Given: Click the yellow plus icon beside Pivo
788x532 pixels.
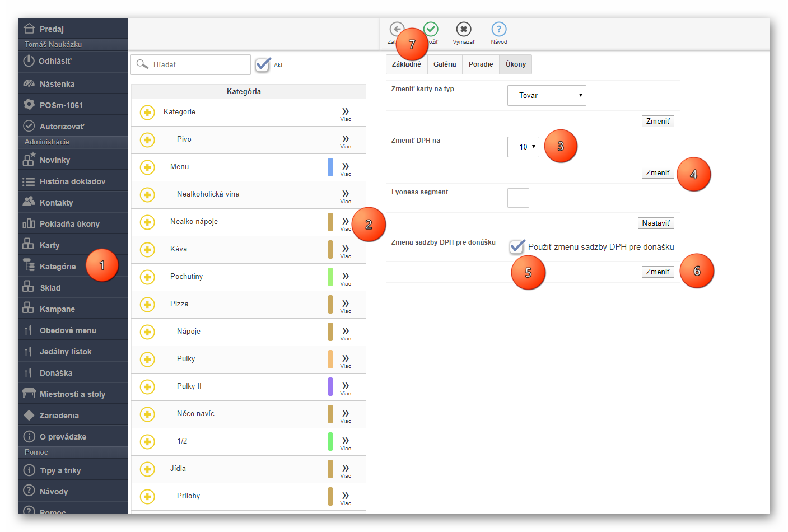Looking at the screenshot, I should (x=147, y=139).
